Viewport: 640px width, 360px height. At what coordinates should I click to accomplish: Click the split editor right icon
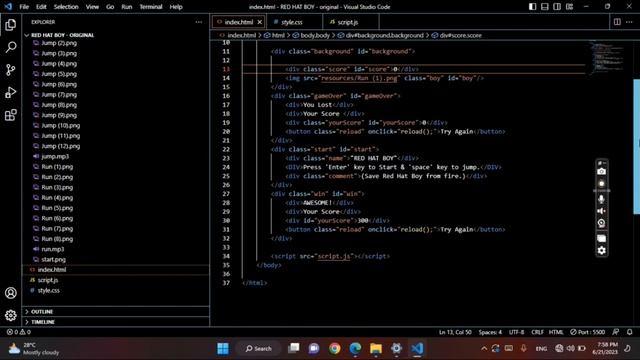coord(617,22)
